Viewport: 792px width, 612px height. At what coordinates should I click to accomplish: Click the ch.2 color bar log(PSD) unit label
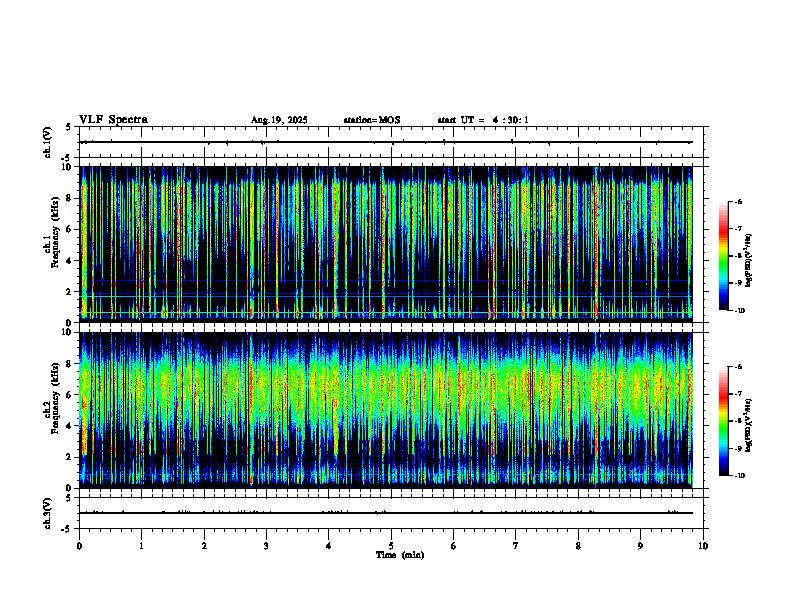tap(749, 426)
